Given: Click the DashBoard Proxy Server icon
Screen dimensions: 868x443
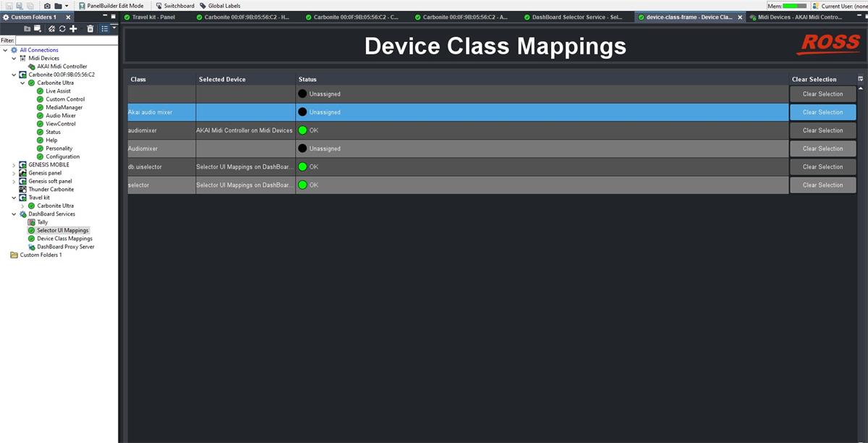Looking at the screenshot, I should coord(31,247).
